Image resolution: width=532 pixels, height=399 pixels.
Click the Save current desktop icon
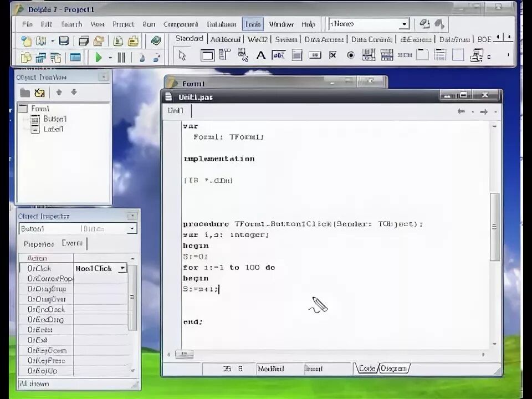424,24
